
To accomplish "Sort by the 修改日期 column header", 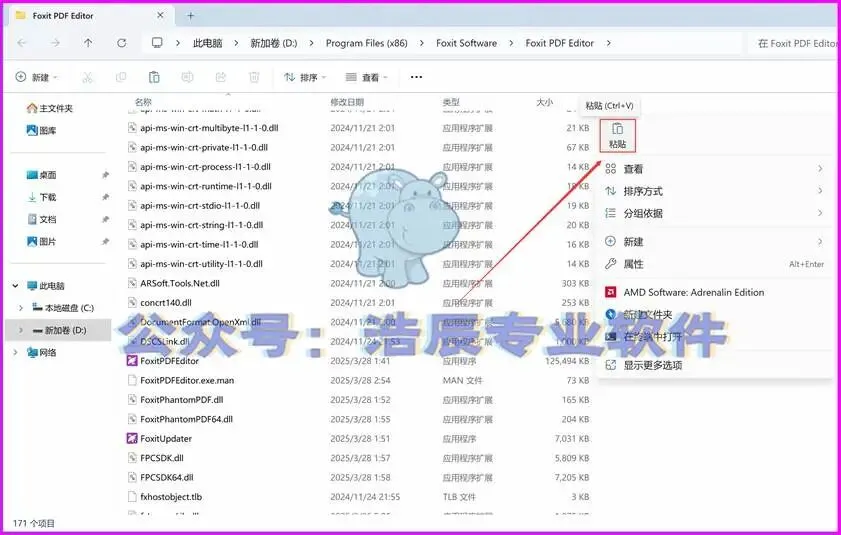I will coord(347,102).
